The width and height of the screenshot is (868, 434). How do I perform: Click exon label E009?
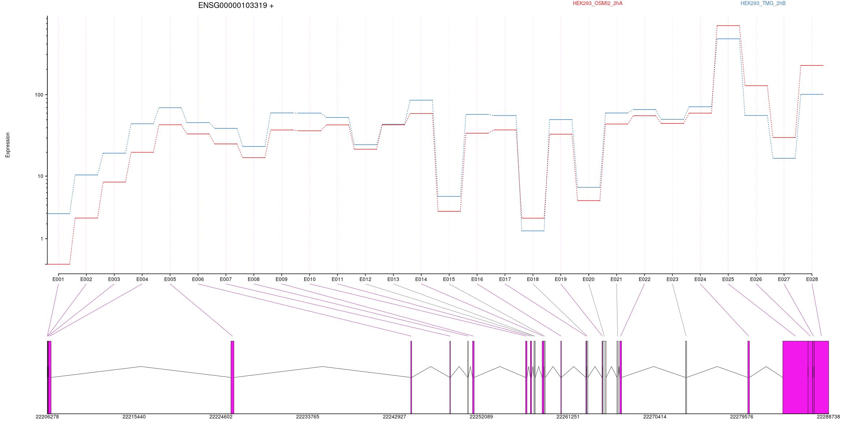coord(281,279)
